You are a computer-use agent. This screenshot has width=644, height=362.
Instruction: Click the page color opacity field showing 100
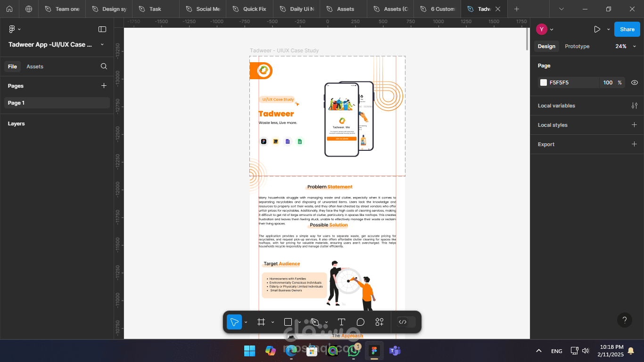click(608, 82)
